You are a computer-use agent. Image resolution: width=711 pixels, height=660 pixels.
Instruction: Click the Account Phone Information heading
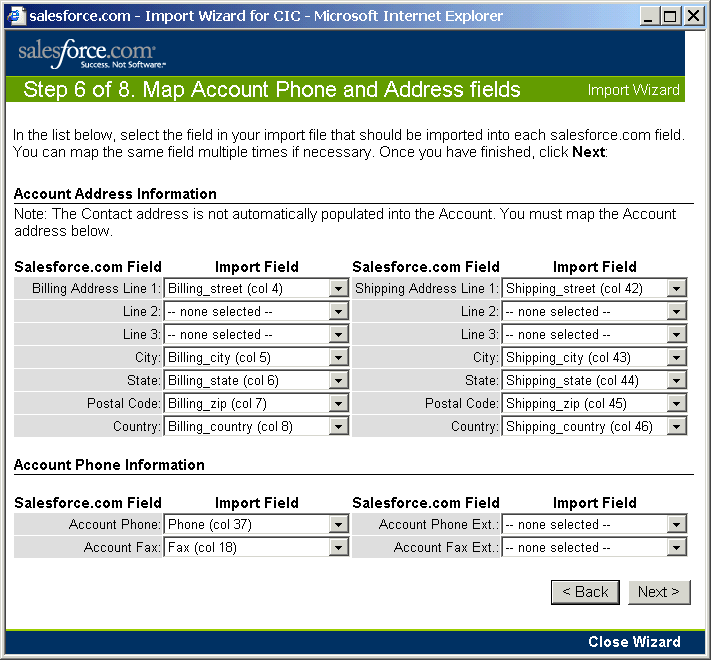click(109, 465)
